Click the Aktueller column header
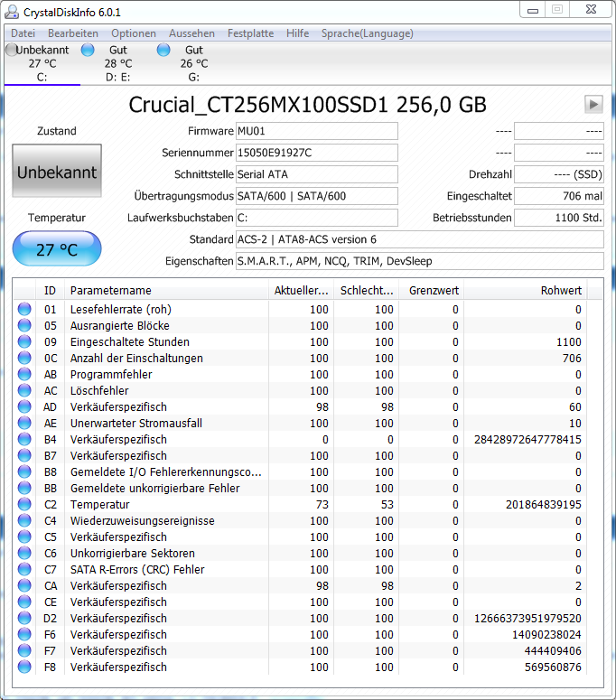The width and height of the screenshot is (616, 700). click(x=302, y=291)
